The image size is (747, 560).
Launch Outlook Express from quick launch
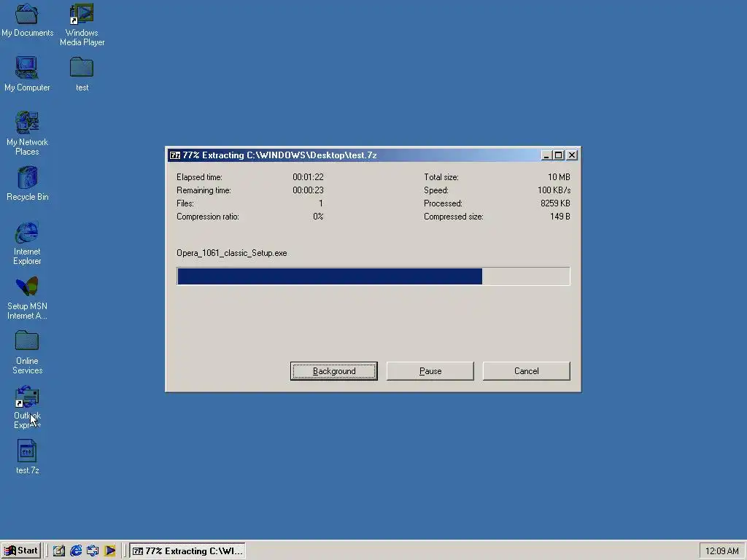(x=93, y=551)
